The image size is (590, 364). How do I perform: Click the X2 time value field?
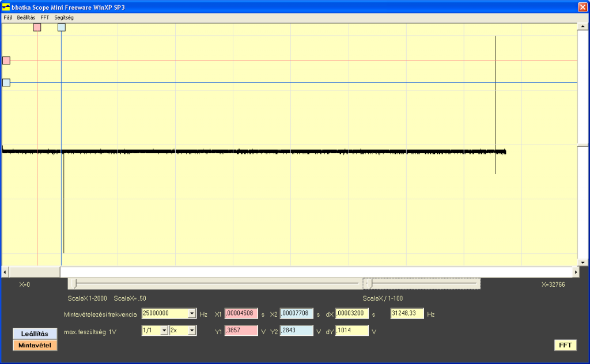click(x=297, y=314)
